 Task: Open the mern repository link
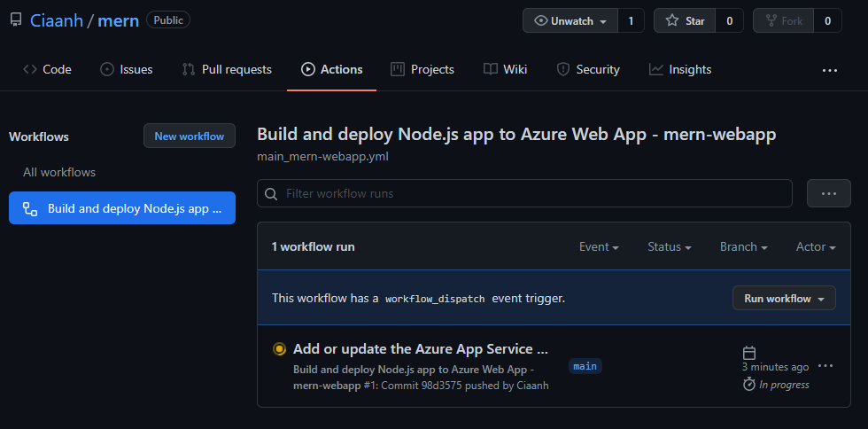click(x=118, y=21)
